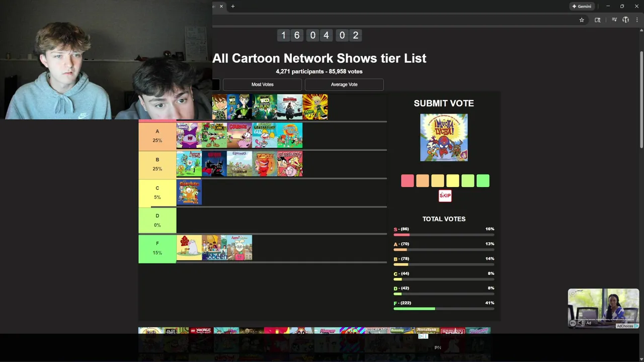Vote D tier with the lime swatch
This screenshot has height=362, width=644.
[x=468, y=181]
